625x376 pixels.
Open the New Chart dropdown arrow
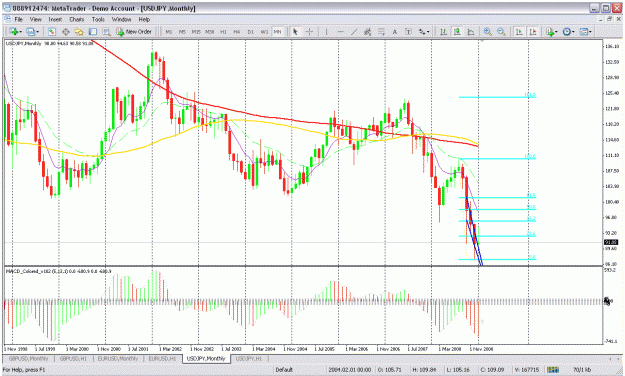tap(20, 32)
